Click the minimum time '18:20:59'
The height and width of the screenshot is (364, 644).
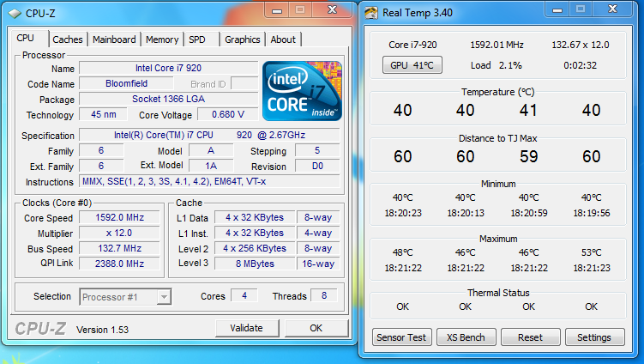(x=529, y=213)
